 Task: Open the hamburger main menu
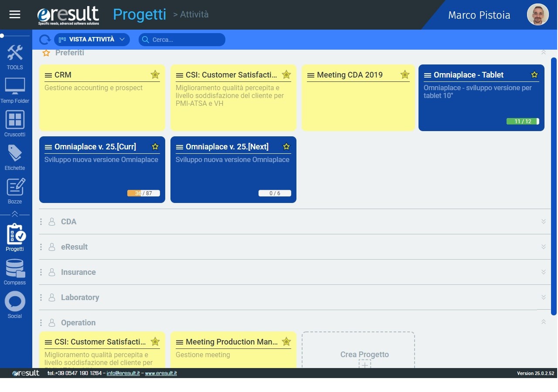(x=15, y=14)
